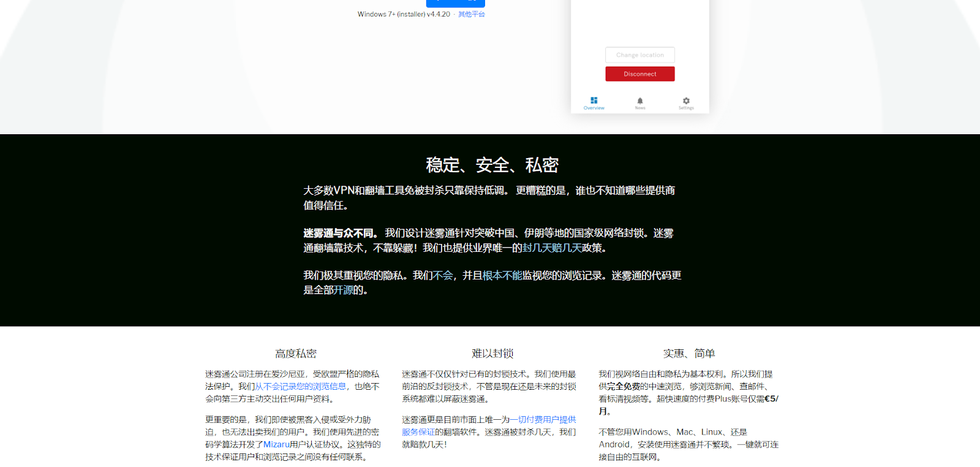
Task: Open the 封几天赔几天 policy link
Action: point(552,248)
